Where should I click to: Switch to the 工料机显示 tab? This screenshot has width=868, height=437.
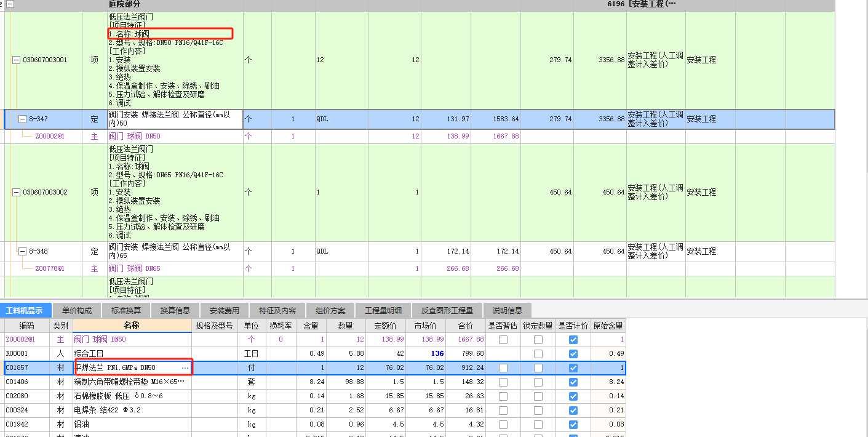coord(25,310)
